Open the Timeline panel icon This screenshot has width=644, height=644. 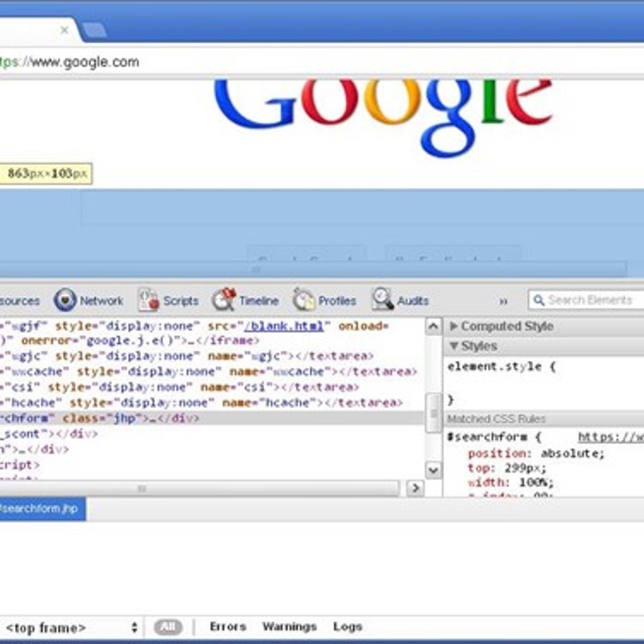(224, 300)
